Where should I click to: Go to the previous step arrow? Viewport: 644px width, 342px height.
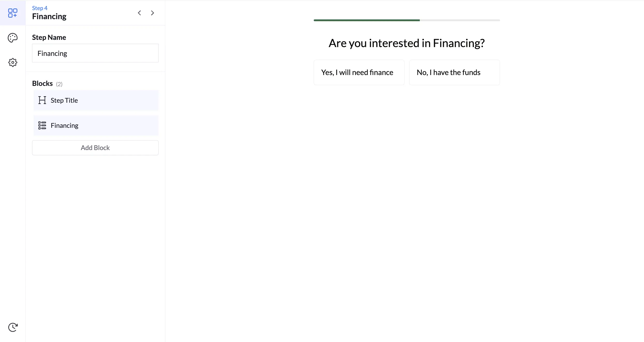[x=139, y=13]
